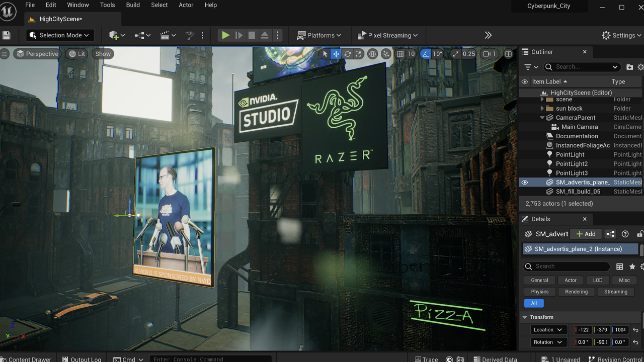Click the Outliner search field

coord(582,67)
